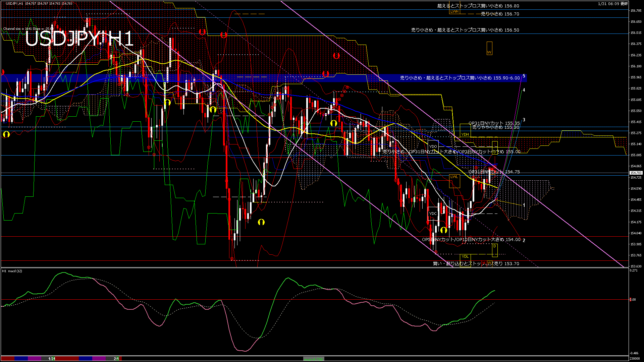Select the 155.90-6.00 annotation in blue band
This screenshot has height=362, width=644.
[460, 78]
